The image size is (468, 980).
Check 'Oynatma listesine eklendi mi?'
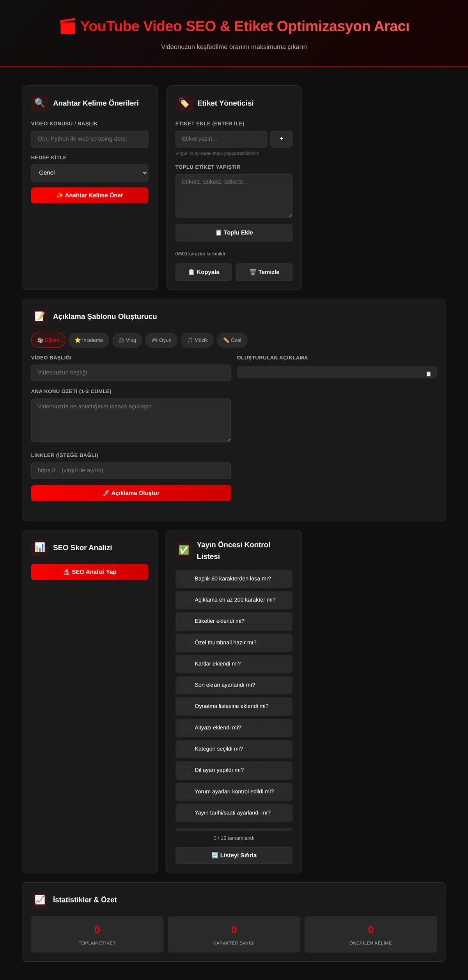(x=186, y=706)
